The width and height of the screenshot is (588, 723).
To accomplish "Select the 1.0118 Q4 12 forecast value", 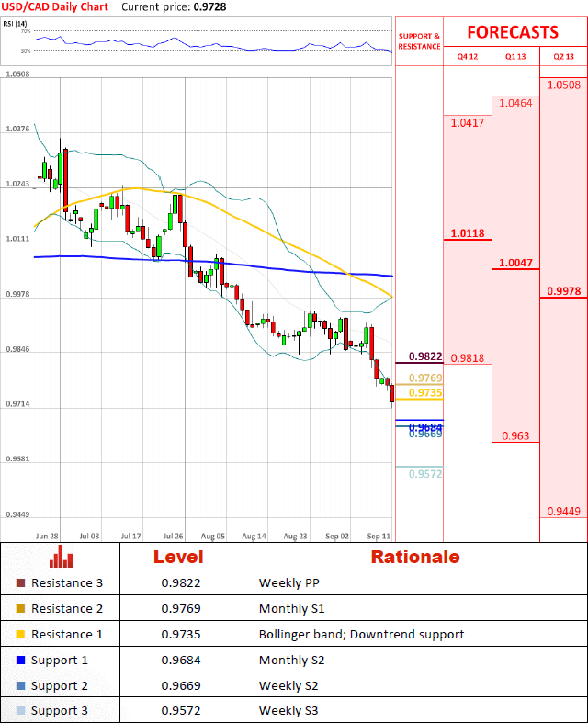I will click(x=468, y=233).
